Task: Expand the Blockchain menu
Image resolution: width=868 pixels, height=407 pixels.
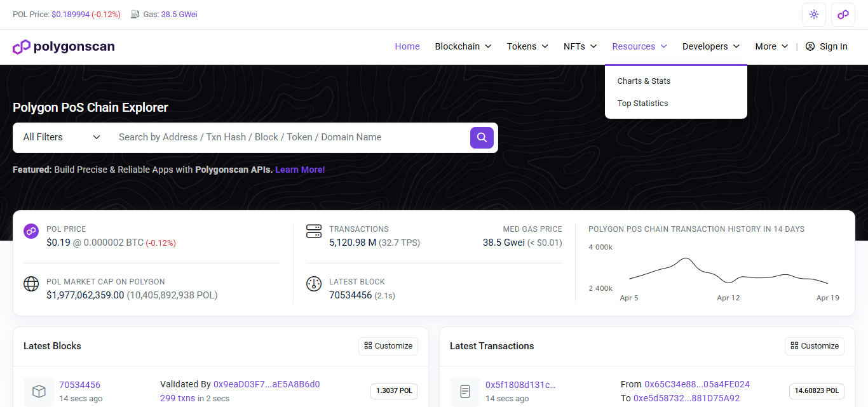Action: [x=463, y=46]
